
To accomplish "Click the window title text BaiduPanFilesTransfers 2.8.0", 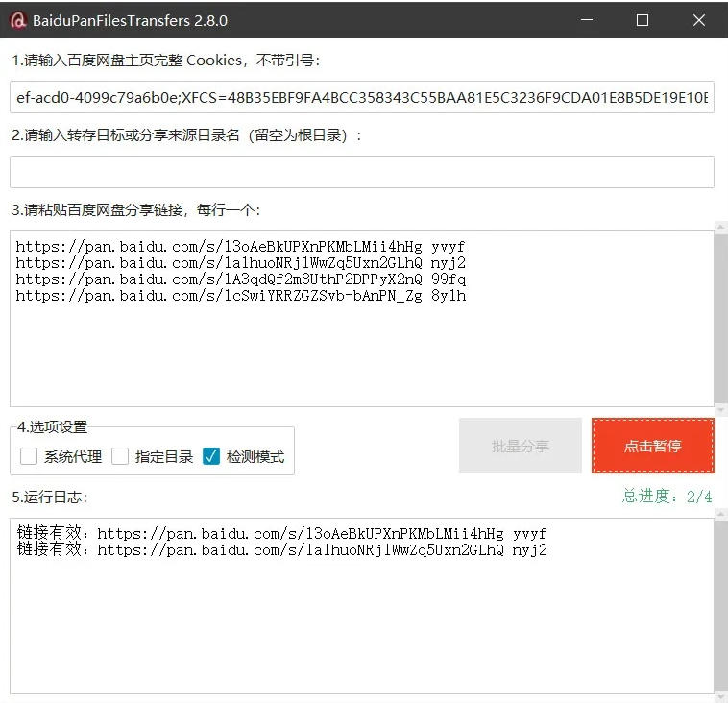I will 130,21.
